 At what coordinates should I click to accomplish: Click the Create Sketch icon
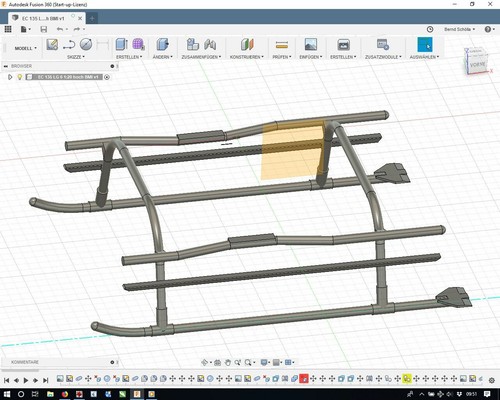tap(52, 45)
